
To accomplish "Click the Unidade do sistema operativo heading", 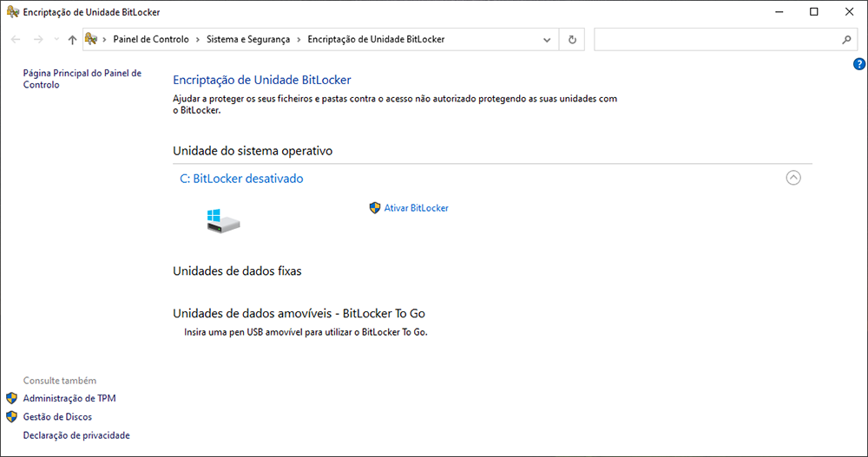I will click(x=253, y=151).
